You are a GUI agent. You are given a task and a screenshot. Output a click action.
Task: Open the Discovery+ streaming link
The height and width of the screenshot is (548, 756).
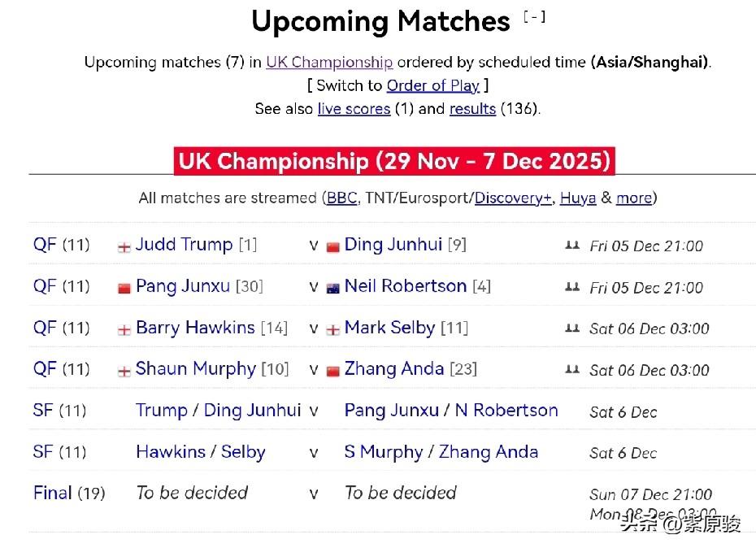[x=513, y=198]
